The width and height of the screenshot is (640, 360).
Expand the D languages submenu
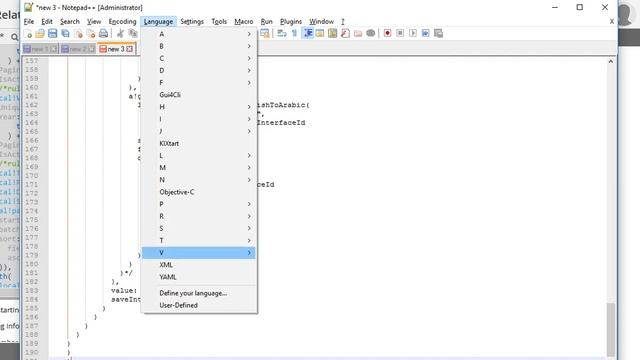199,71
